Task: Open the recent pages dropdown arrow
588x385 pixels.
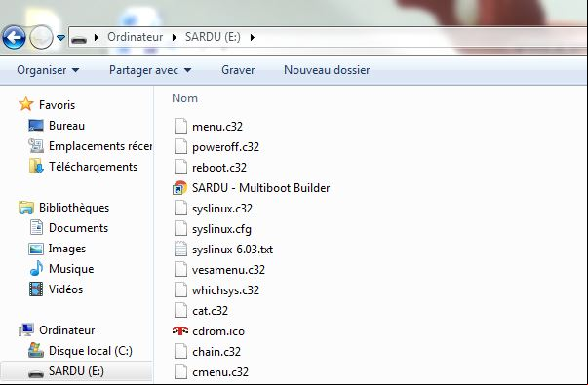Action: click(x=60, y=37)
